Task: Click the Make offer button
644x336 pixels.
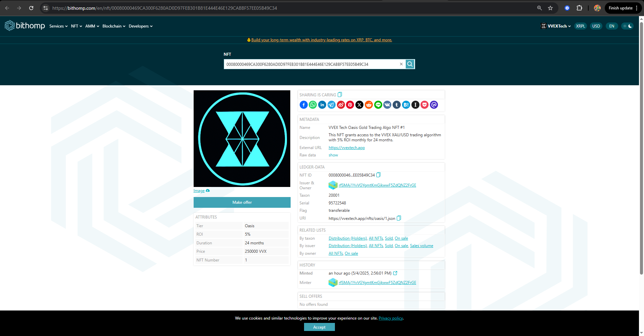Action: 242,202
